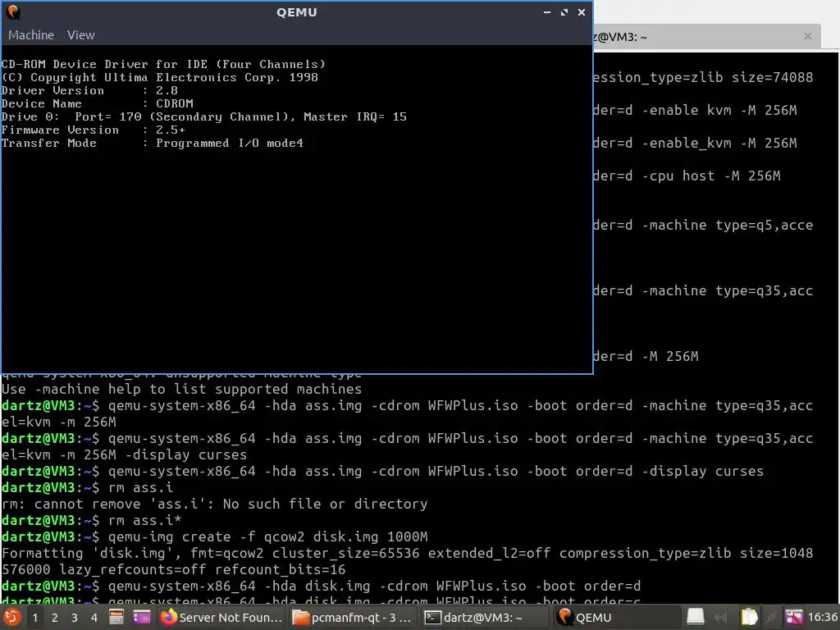The height and width of the screenshot is (630, 840).
Task: Click 'qemu-img create -f qcow2 disk.img' command
Action: 268,536
